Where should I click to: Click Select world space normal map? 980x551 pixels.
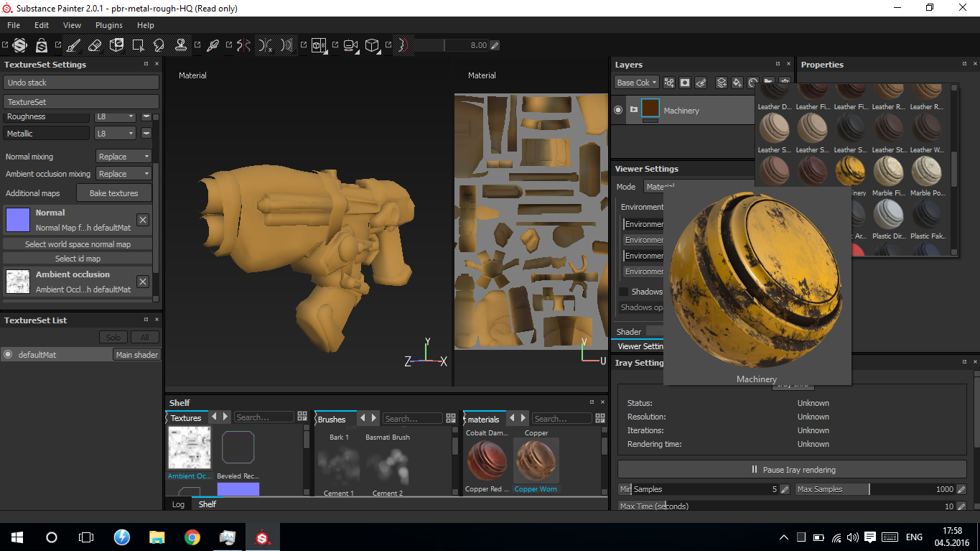point(78,244)
